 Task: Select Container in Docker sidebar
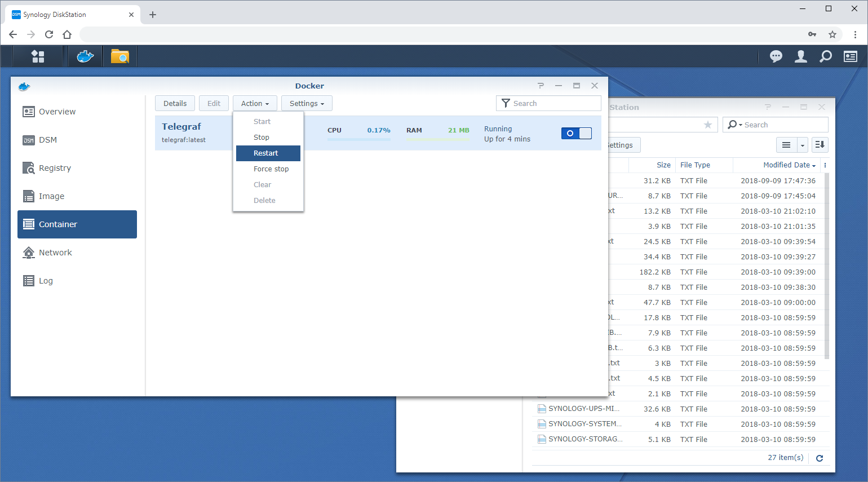click(77, 224)
